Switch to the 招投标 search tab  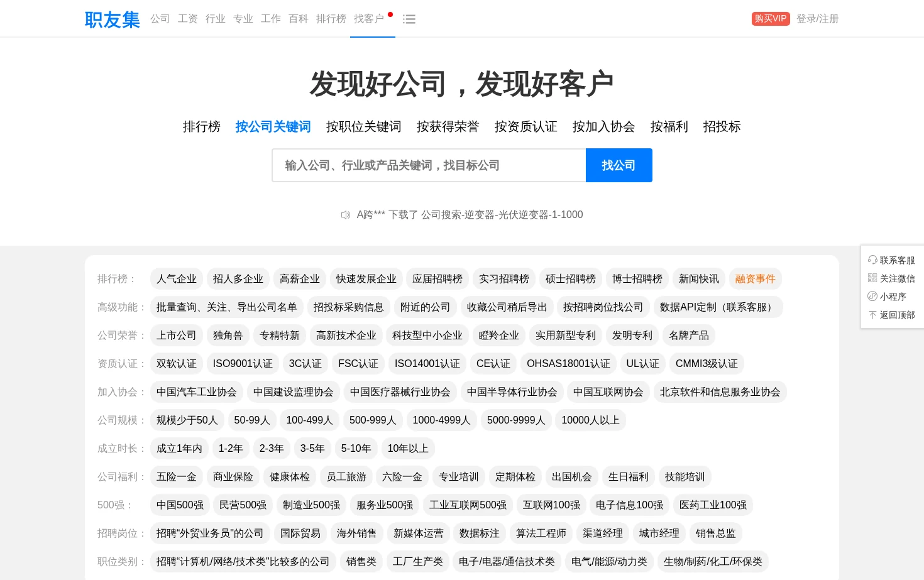coord(722,127)
